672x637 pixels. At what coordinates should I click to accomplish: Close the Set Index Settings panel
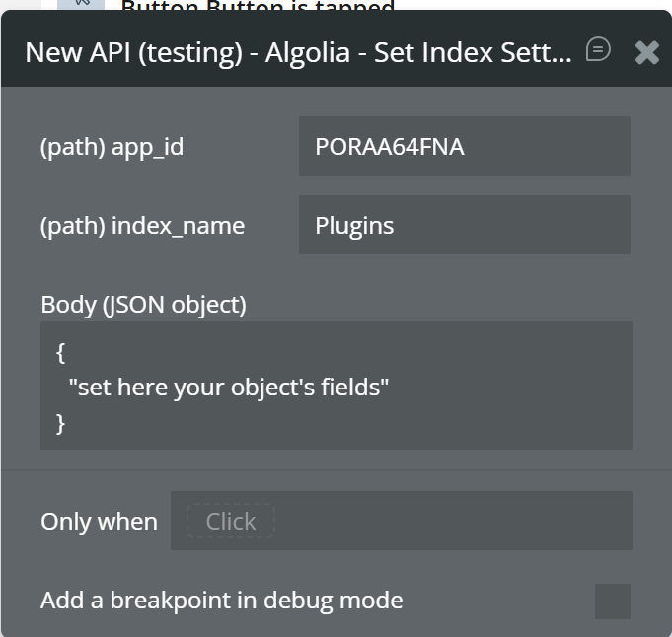pyautogui.click(x=647, y=52)
